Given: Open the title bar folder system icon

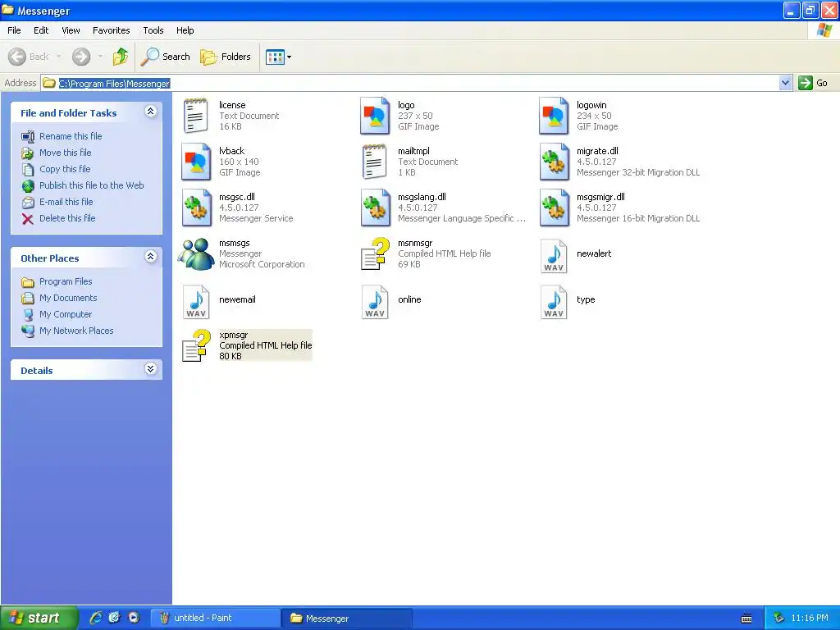Looking at the screenshot, I should [x=7, y=10].
